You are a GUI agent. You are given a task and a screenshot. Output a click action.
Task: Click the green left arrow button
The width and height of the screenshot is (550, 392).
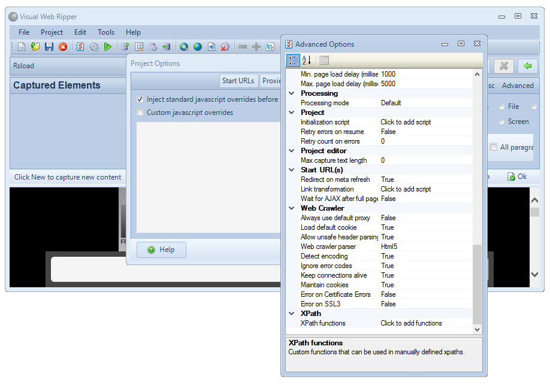tap(527, 66)
